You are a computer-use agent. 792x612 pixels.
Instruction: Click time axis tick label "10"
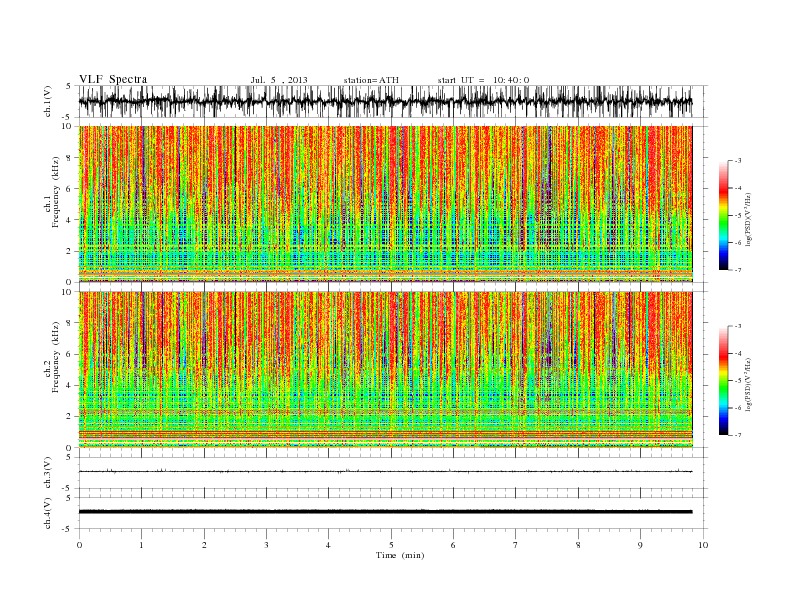tap(703, 545)
